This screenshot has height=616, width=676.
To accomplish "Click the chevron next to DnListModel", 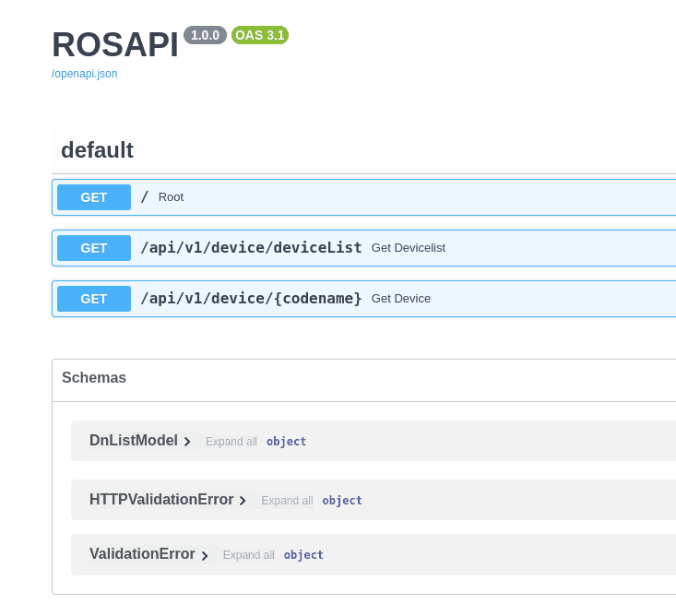I will [x=187, y=442].
